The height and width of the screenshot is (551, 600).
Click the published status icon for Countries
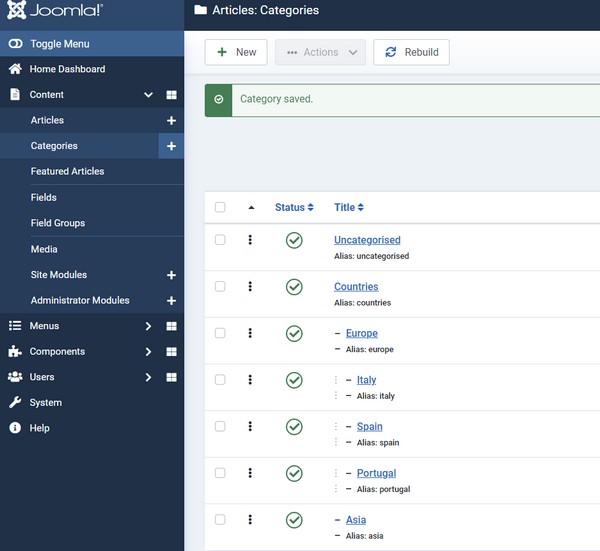pyautogui.click(x=294, y=287)
